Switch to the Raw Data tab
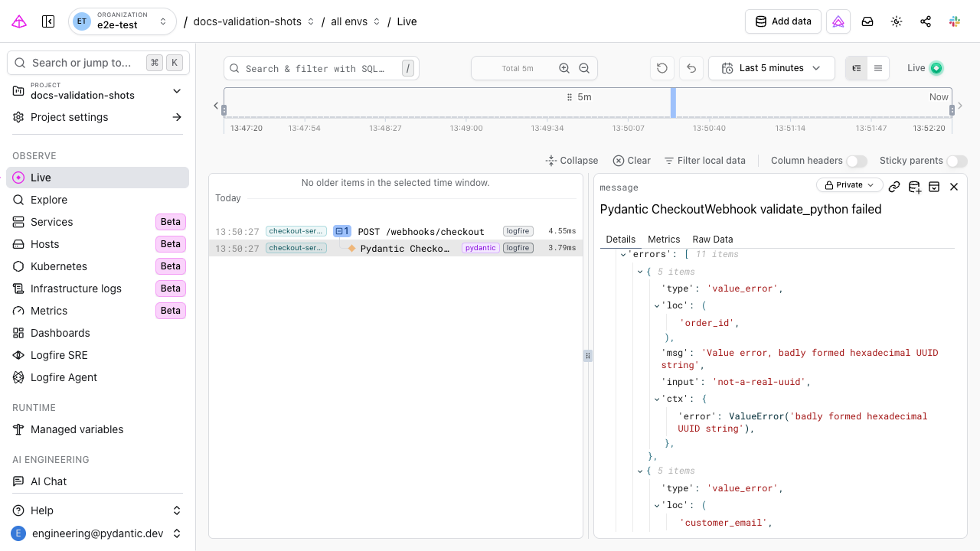Screen dimensions: 980x551 click(x=713, y=240)
